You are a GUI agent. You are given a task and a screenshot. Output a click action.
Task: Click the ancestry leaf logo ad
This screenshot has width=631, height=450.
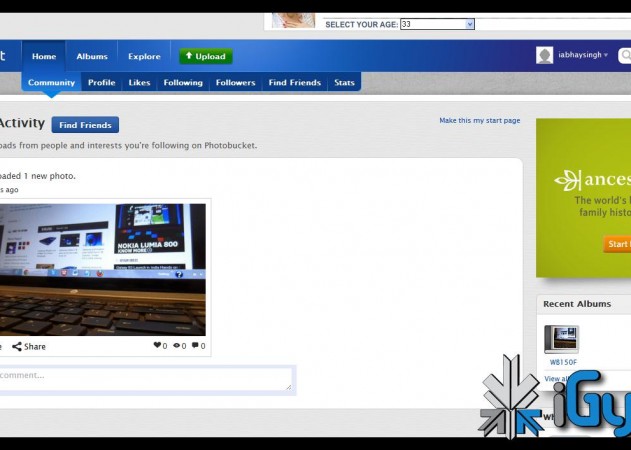tap(567, 181)
